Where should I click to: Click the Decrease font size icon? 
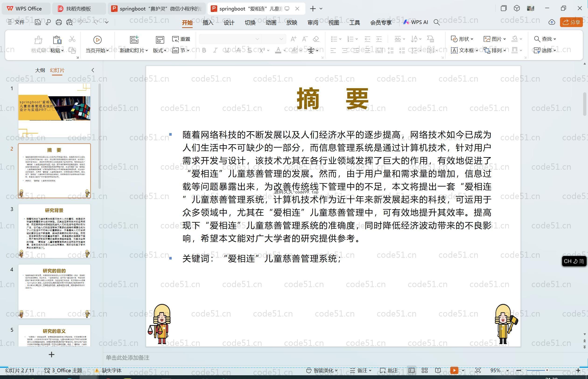305,39
